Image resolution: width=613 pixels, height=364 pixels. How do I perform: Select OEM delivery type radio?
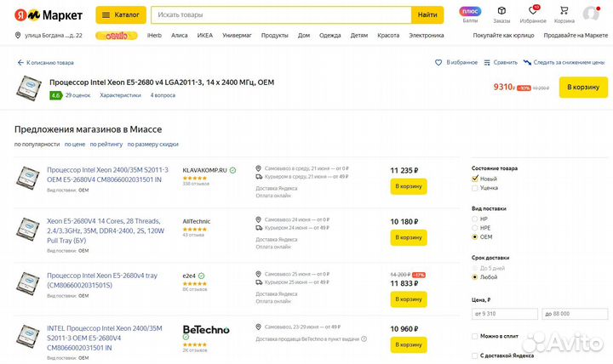(474, 237)
